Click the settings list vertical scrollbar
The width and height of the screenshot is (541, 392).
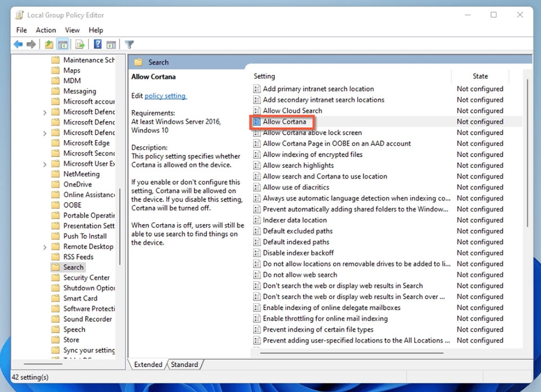coord(527,153)
